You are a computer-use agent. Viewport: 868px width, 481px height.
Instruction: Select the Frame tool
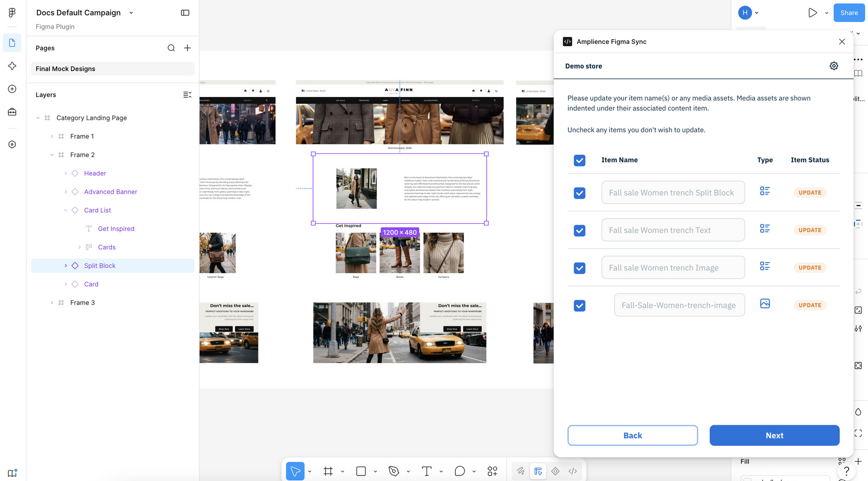[x=328, y=471]
